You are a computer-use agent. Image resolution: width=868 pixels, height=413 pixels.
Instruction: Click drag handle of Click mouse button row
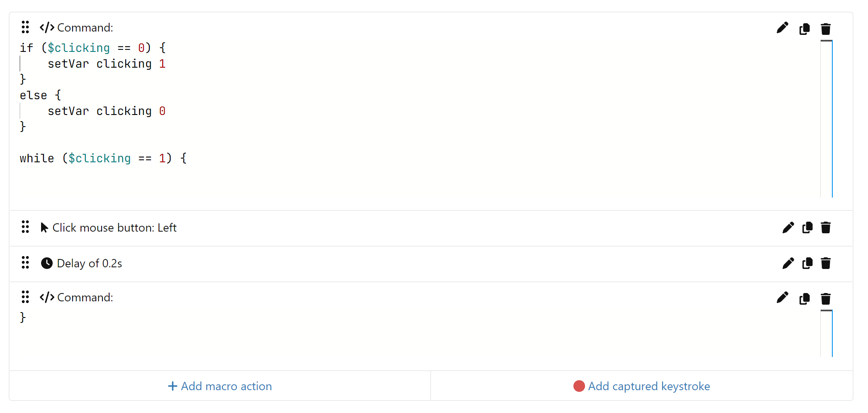point(25,227)
